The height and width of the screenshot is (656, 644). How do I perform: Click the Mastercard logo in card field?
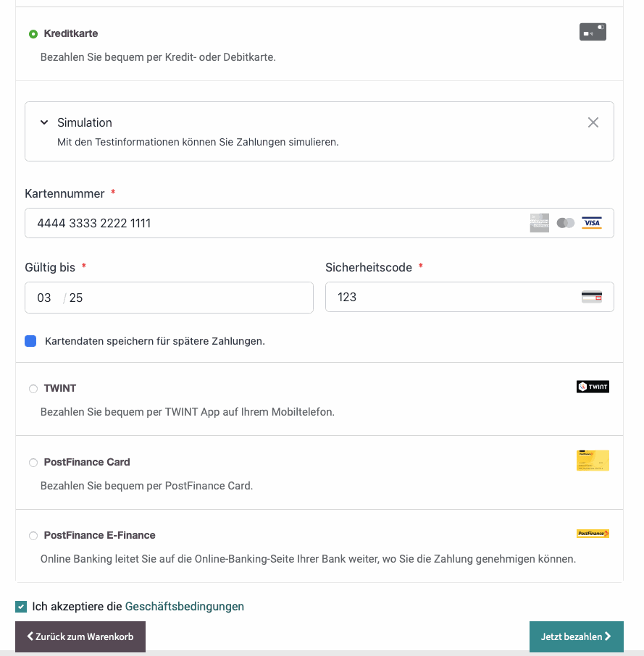(566, 223)
